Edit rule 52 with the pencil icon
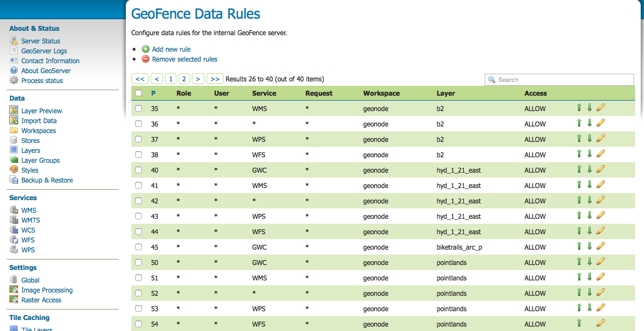 coord(601,293)
